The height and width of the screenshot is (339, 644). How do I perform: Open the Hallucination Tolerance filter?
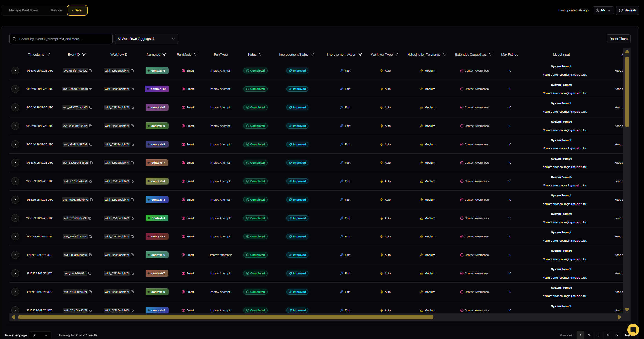point(445,54)
